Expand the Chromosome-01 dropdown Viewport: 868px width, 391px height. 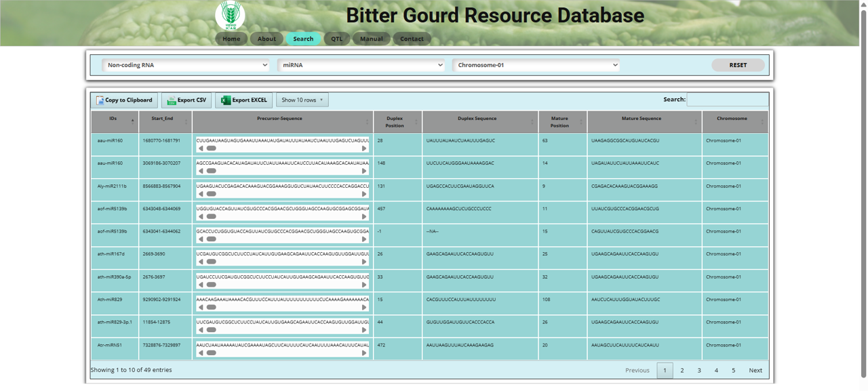536,65
